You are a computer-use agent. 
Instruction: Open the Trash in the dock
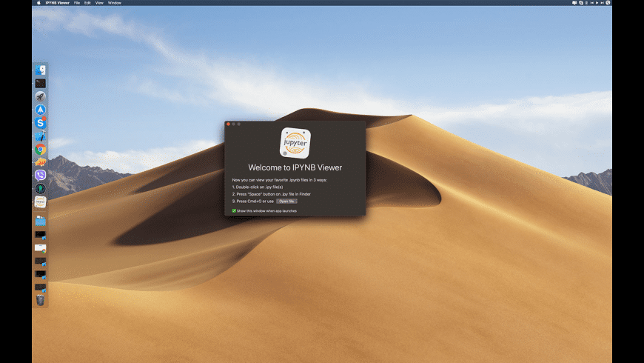[x=40, y=300]
